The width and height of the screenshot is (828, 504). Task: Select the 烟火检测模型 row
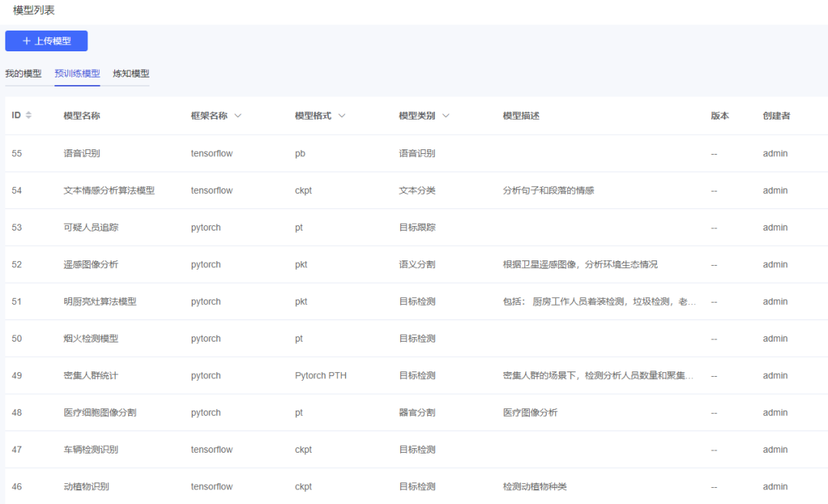(90, 339)
